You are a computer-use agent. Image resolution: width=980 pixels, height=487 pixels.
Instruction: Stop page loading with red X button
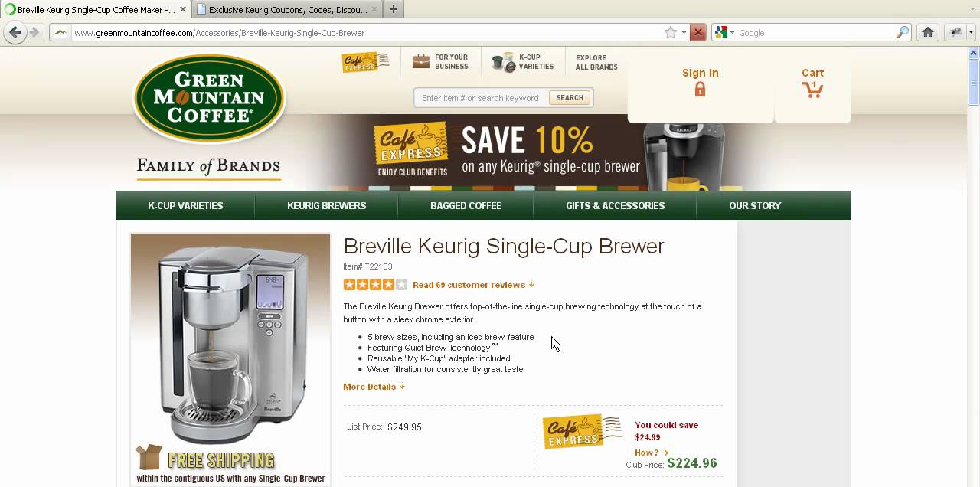(x=697, y=32)
